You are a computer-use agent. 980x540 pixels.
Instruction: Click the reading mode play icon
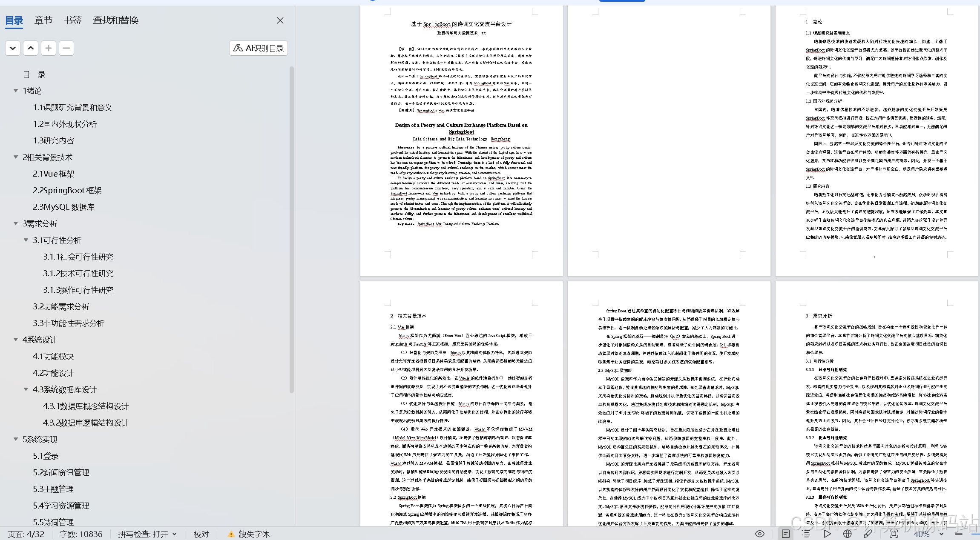(x=827, y=534)
